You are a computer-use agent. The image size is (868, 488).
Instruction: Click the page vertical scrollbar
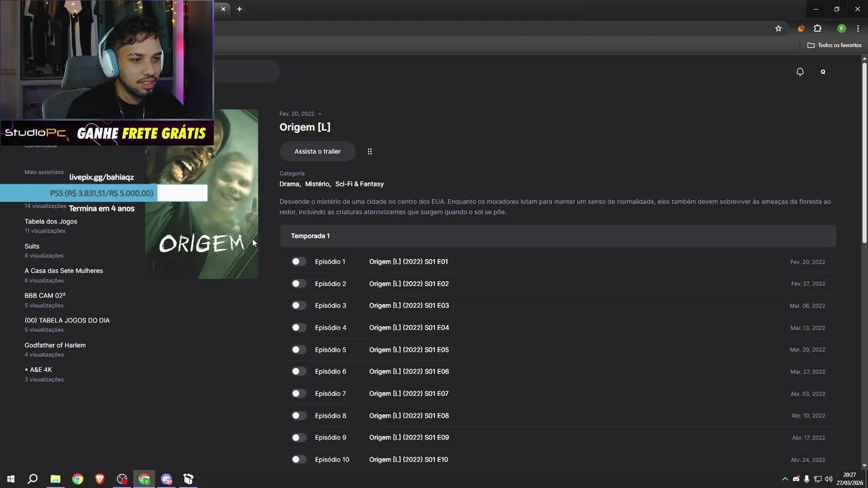864,152
